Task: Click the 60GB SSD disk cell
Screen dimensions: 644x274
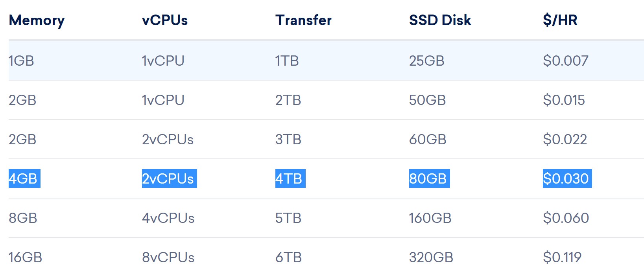Action: [x=428, y=140]
